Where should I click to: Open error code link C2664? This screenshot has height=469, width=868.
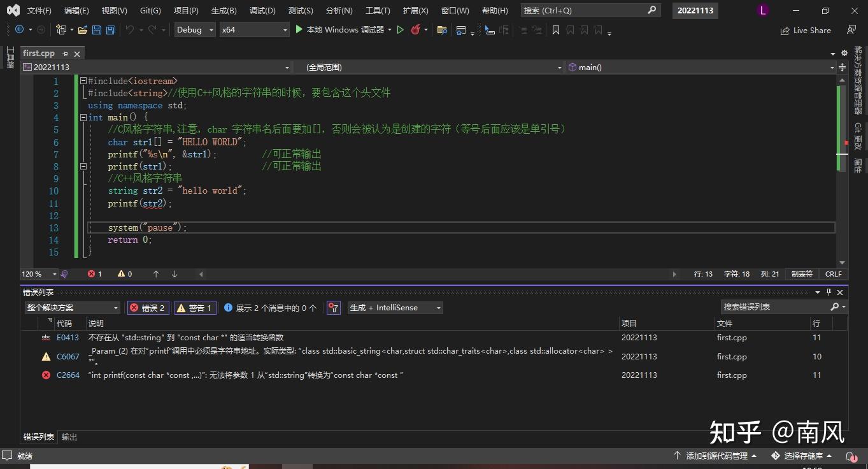tap(68, 375)
